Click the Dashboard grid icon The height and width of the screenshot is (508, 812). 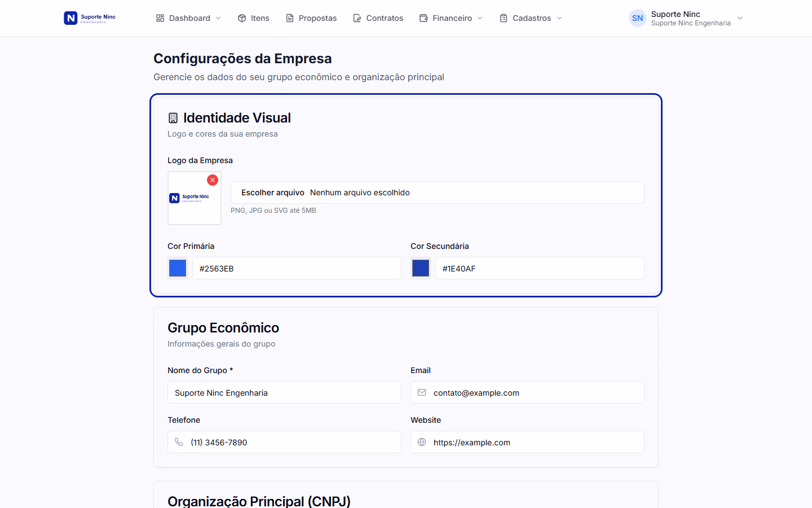[x=160, y=18]
